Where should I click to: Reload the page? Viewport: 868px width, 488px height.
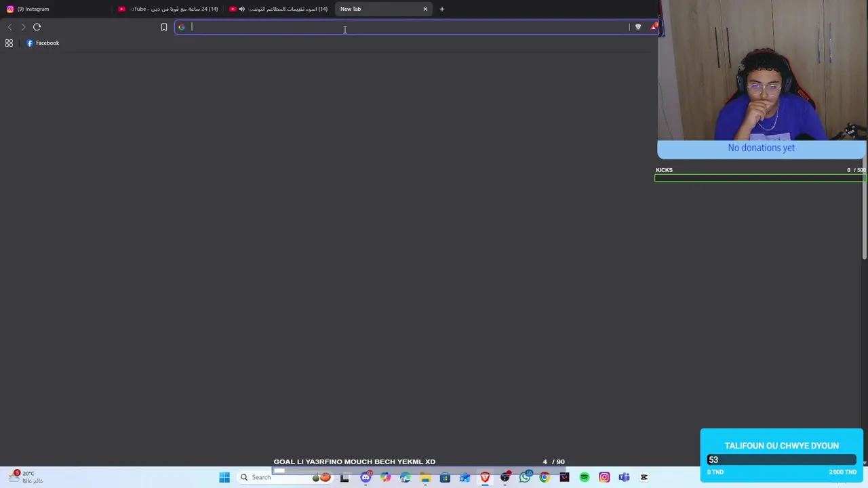(37, 27)
